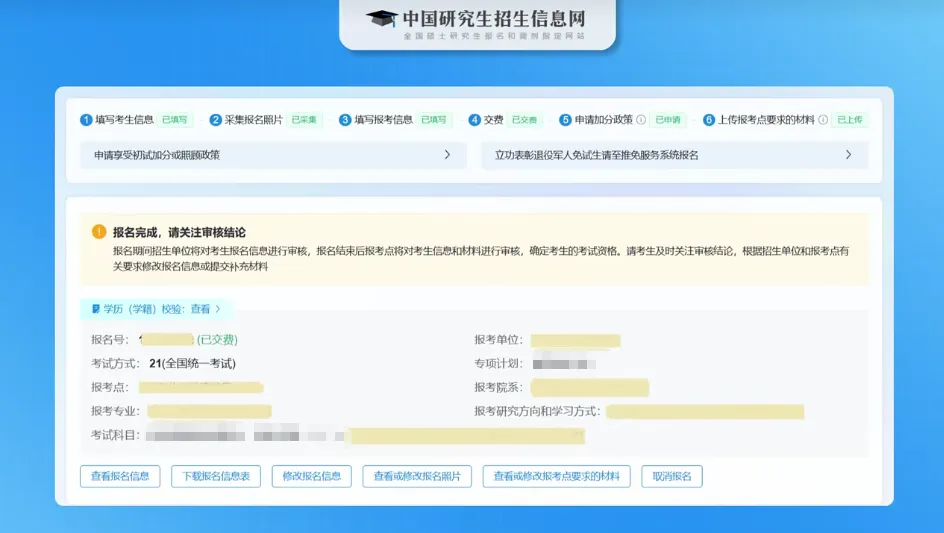Click 查看 link for 学历校验

coord(200,309)
